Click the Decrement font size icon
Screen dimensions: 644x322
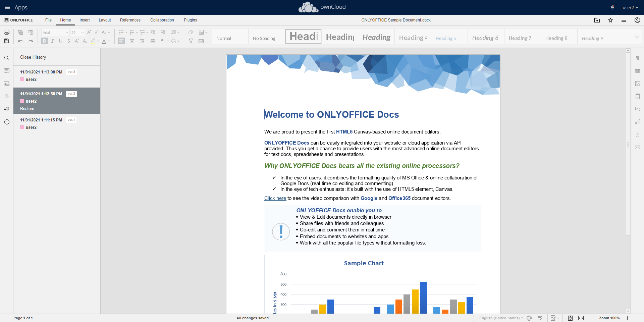[96, 32]
